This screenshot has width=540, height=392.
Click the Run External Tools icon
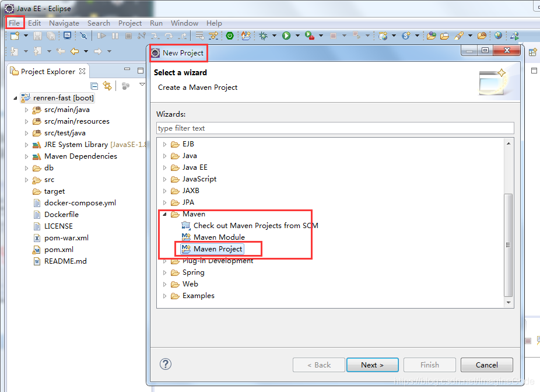point(310,36)
